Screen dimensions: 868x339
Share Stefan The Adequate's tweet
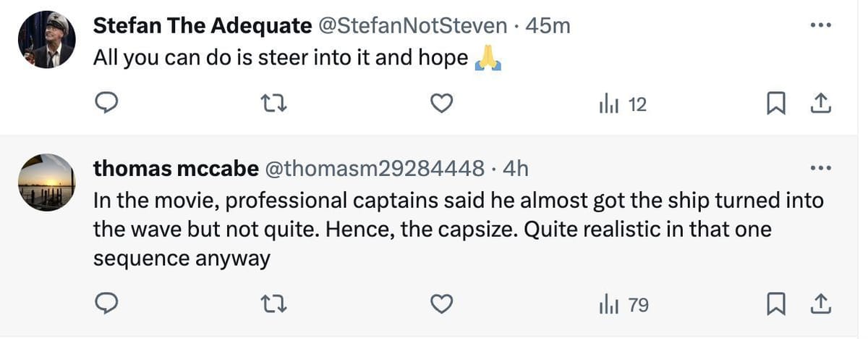click(820, 105)
